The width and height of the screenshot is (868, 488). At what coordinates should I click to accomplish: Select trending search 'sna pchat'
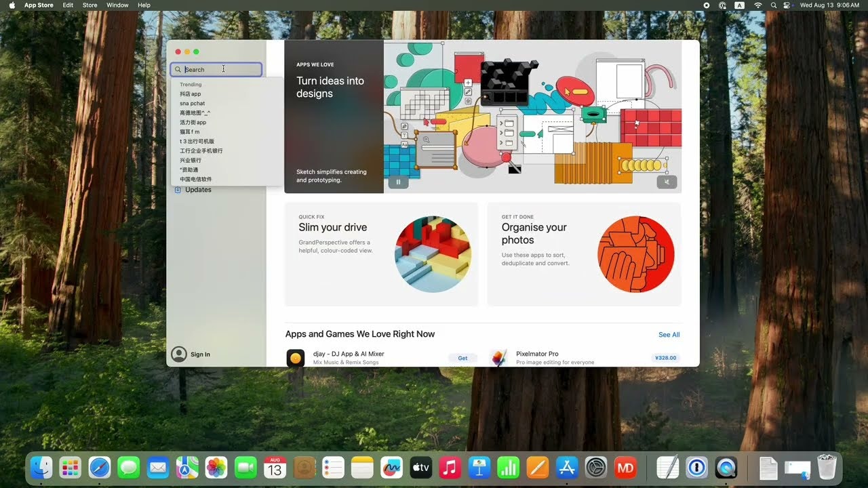(x=193, y=104)
